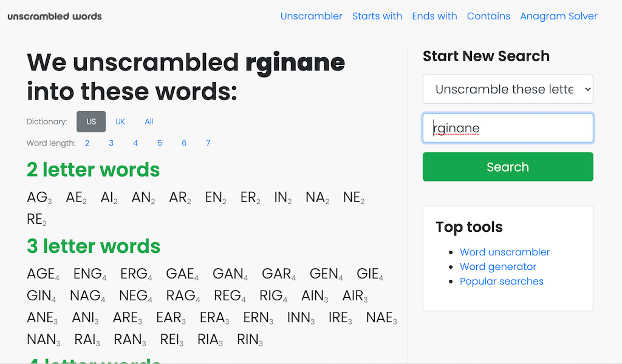Screen dimensions: 622x364
Task: Jump to 7-letter word length
Action: [208, 143]
